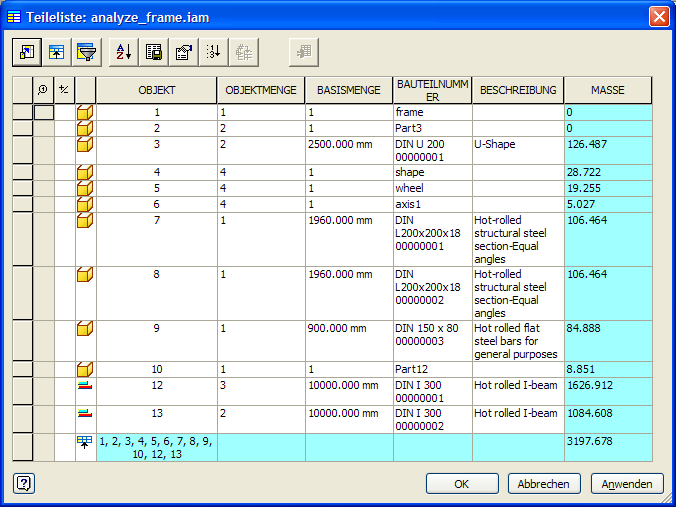Select row header of the frame row
676x507 pixels.
coord(22,113)
